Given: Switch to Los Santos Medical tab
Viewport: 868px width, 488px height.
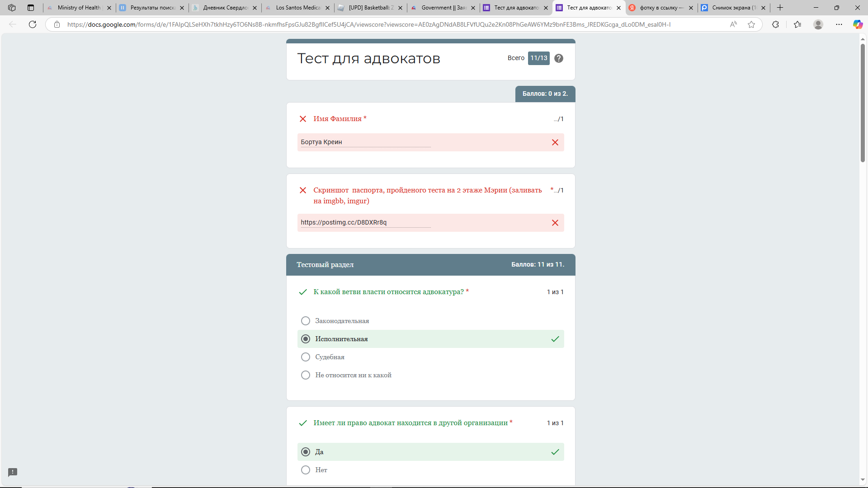Looking at the screenshot, I should (297, 8).
